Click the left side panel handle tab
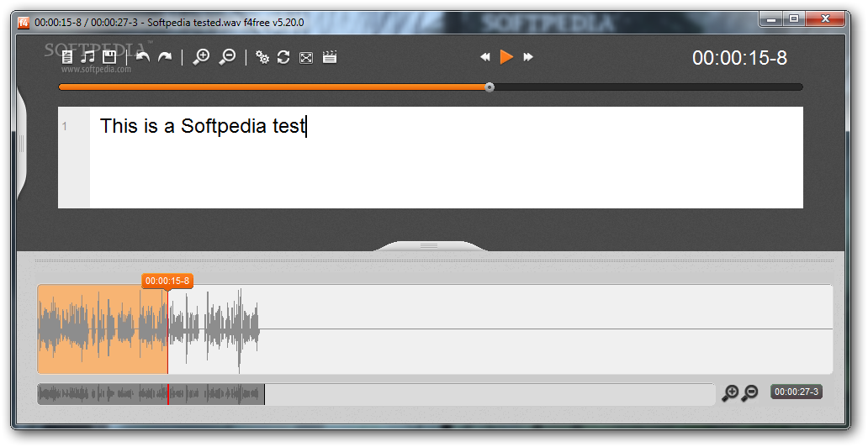 click(x=21, y=145)
